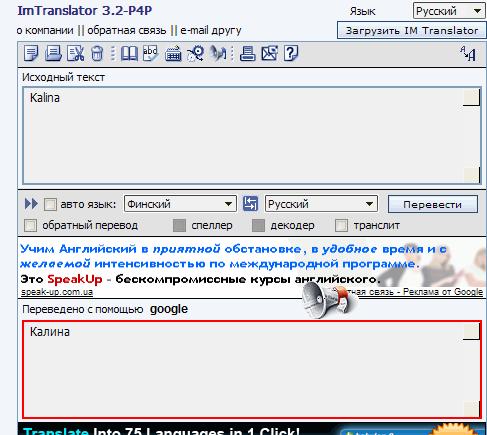Viewport: 487px width, 435px height.
Task: Open the target language Русский dropdown
Action: [321, 204]
